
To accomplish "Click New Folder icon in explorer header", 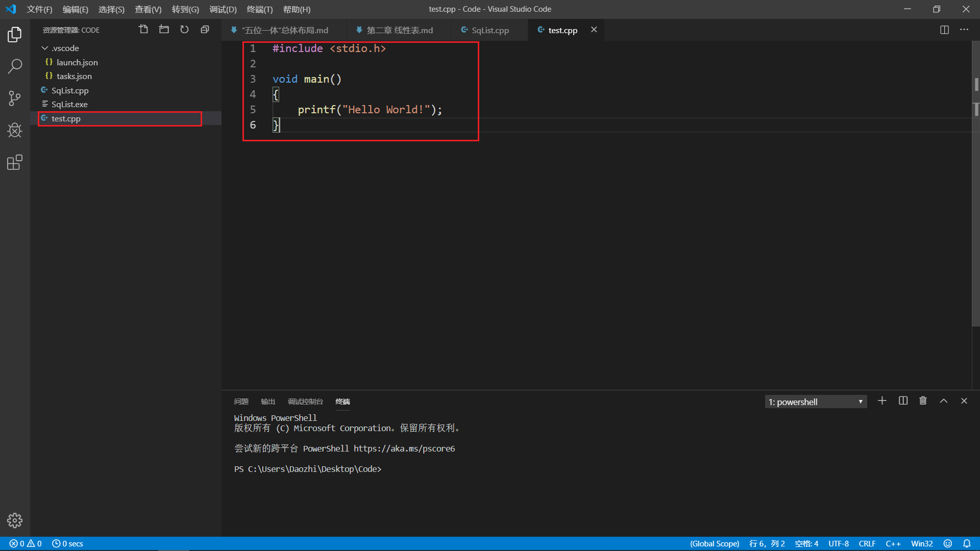I will (x=164, y=30).
